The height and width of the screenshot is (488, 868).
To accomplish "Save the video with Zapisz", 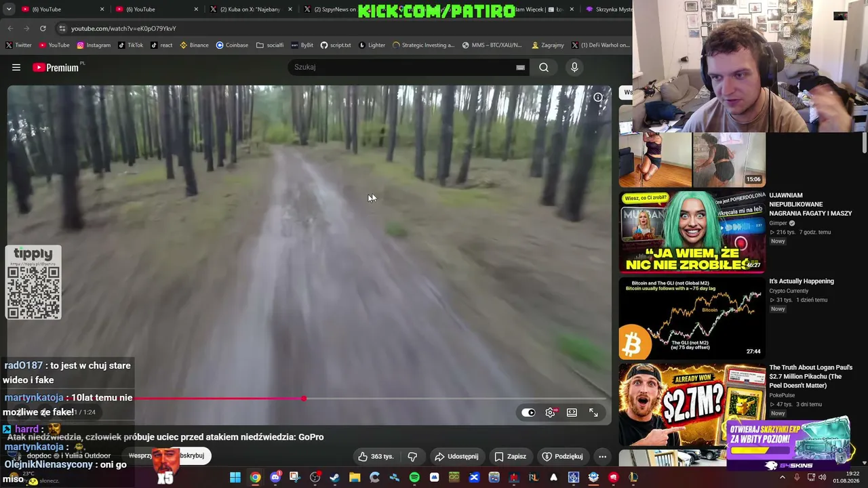I will (x=510, y=456).
